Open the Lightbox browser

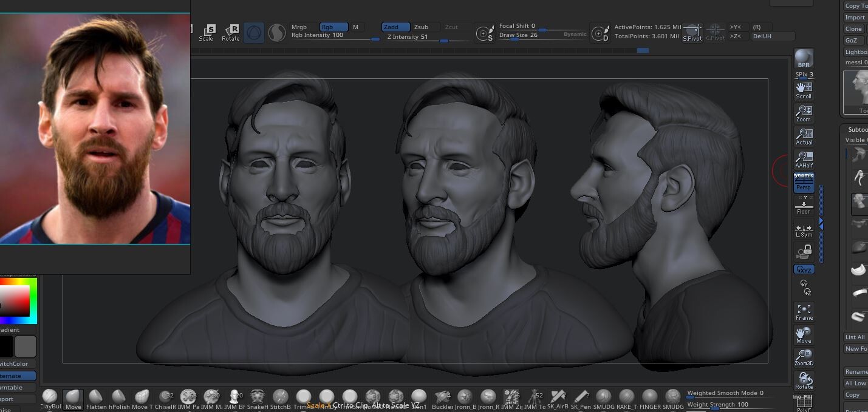point(854,52)
